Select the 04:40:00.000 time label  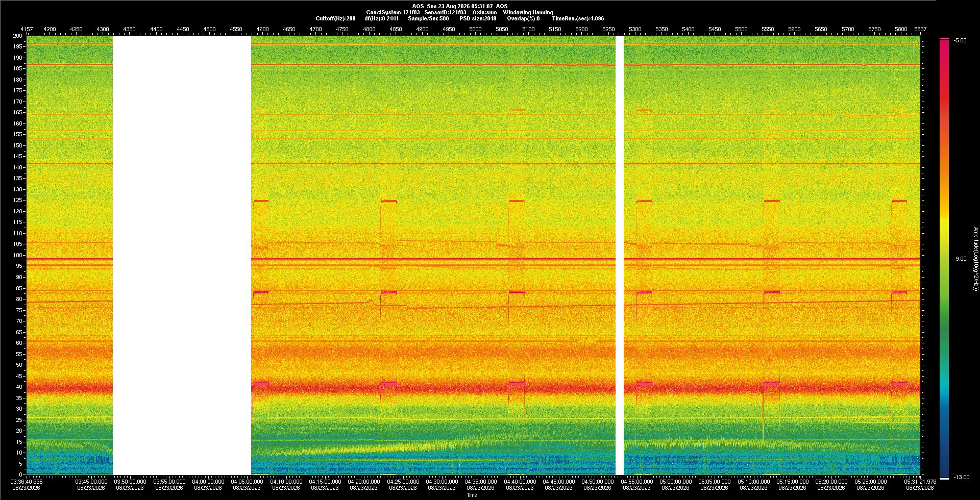(x=520, y=482)
